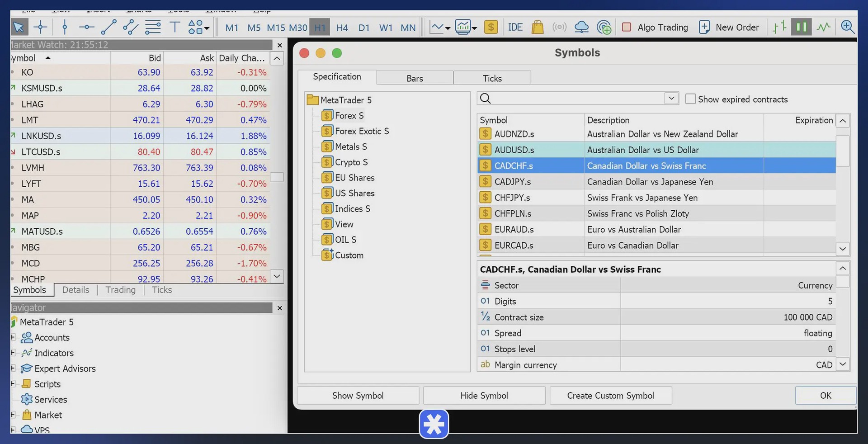Expand the Market node in Navigator
Viewport: 868px width, 444px height.
pos(13,415)
